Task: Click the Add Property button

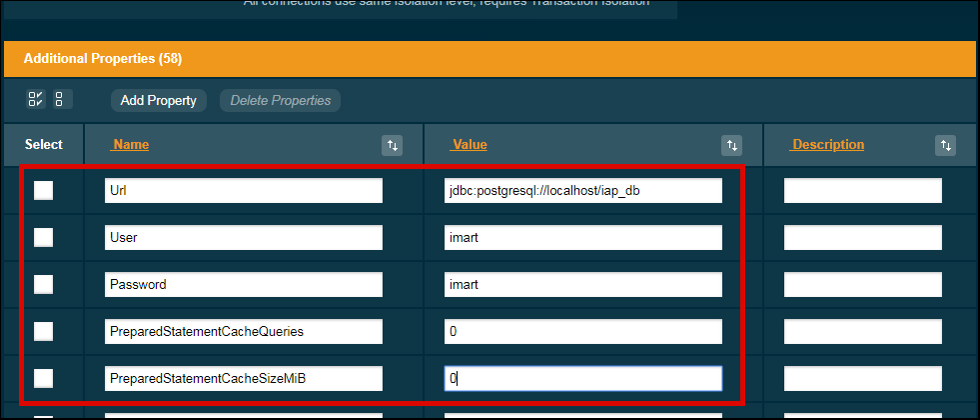Action: 159,101
